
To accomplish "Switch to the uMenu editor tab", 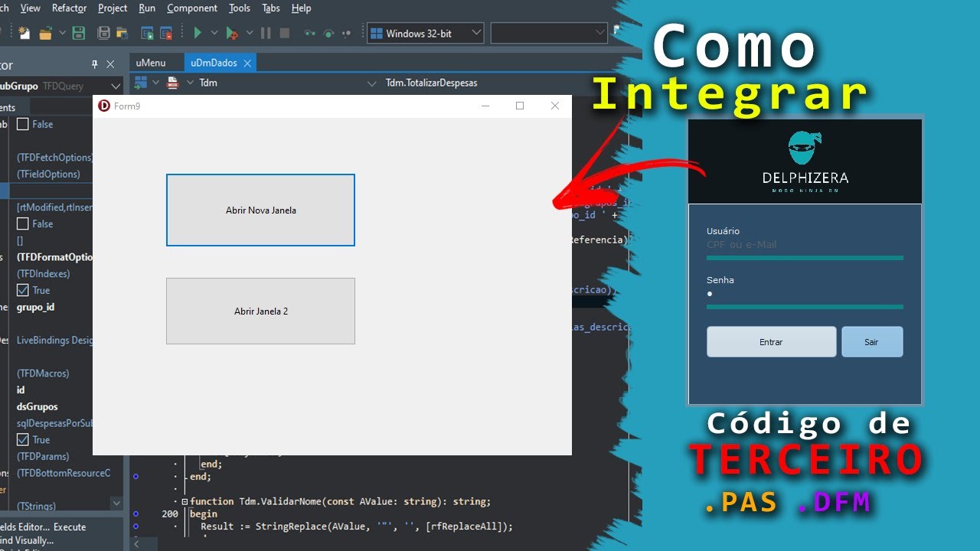I will pyautogui.click(x=151, y=63).
